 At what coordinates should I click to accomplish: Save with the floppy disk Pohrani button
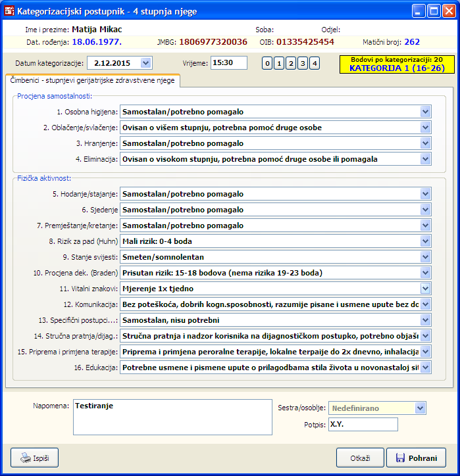[x=416, y=458]
